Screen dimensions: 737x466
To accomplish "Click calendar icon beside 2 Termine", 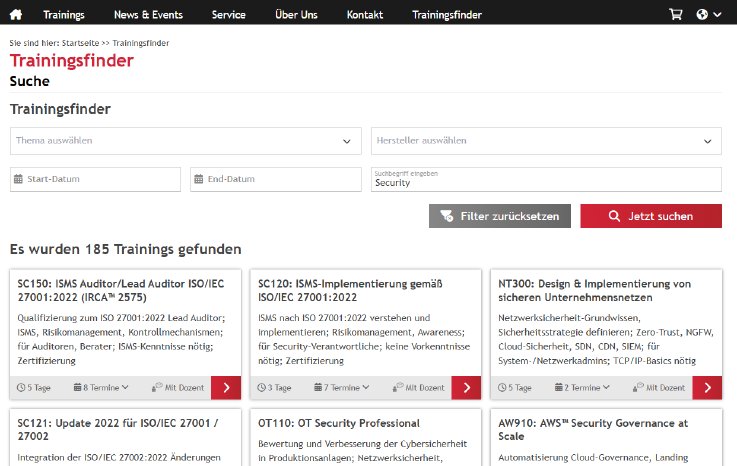I will point(559,387).
